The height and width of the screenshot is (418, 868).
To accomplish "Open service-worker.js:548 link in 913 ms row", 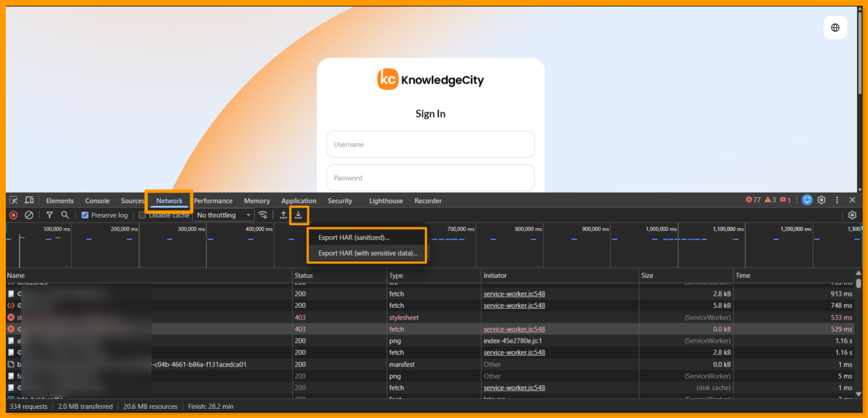I will pos(514,294).
